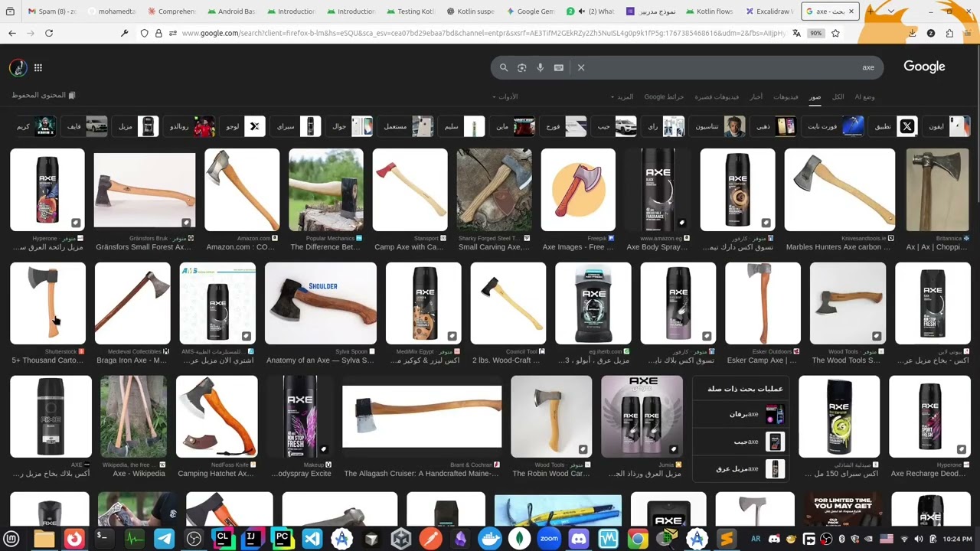980x551 pixels.
Task: Switch to the Excalidraw tab
Action: [769, 11]
